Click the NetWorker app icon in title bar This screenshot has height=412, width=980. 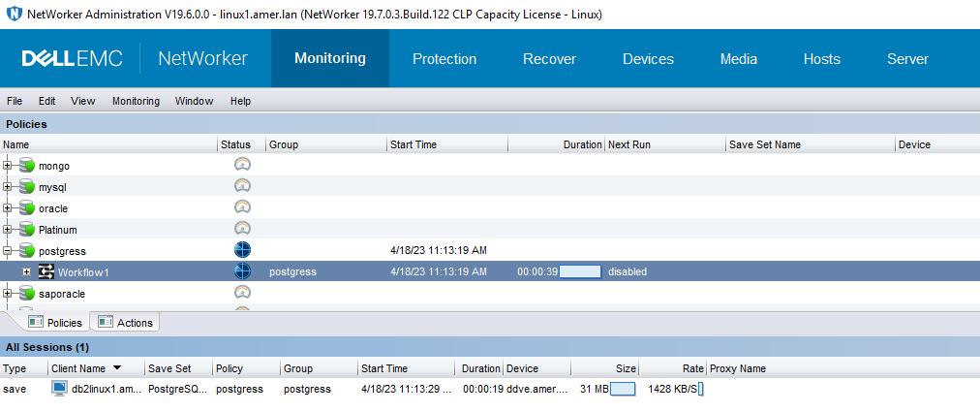point(12,14)
